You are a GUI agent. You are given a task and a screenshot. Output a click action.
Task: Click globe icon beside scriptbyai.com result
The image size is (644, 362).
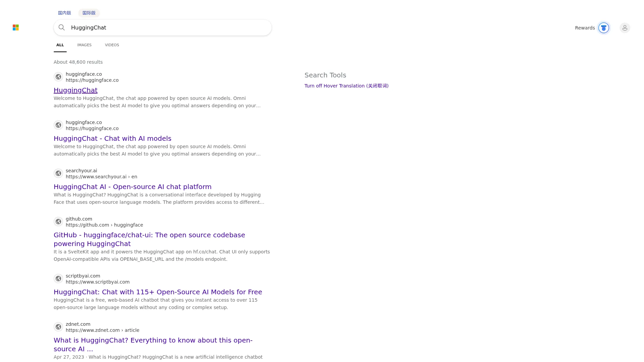click(58, 279)
